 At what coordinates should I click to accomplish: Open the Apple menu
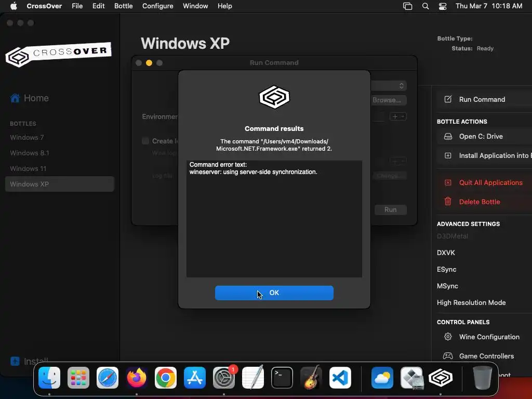click(x=14, y=6)
